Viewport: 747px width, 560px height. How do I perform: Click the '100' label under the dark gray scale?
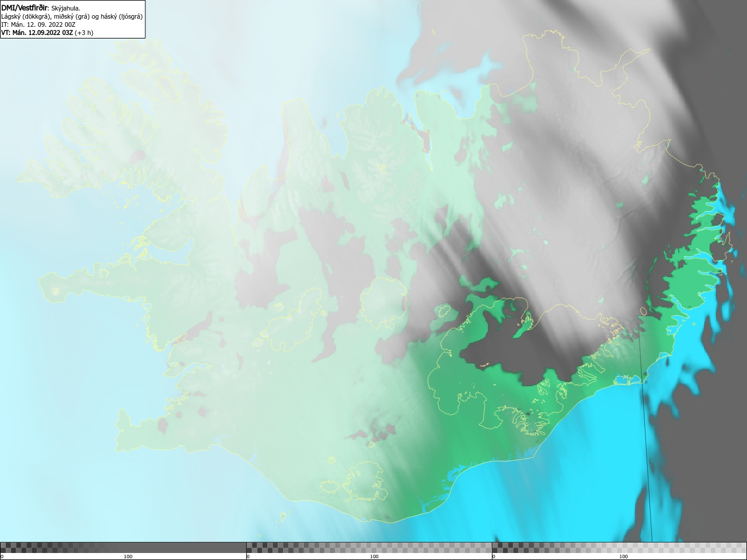tap(128, 556)
